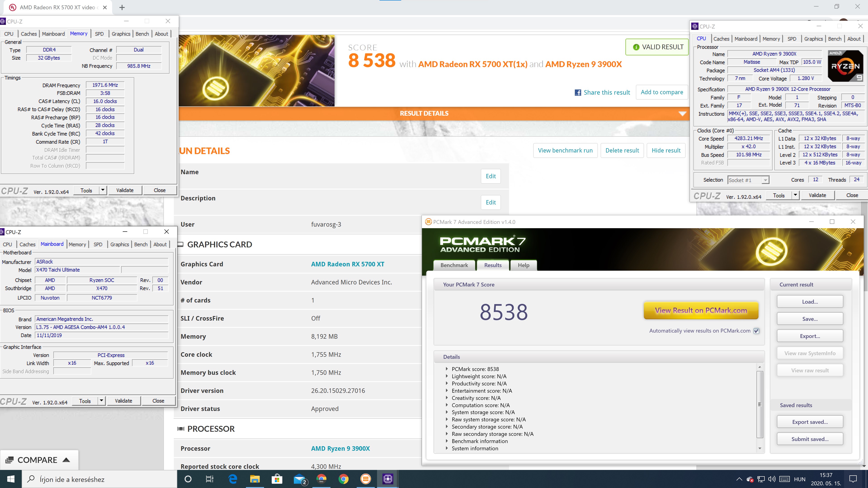Open Caches tab in CPU-Z CPU window
Image resolution: width=868 pixels, height=488 pixels.
(721, 39)
